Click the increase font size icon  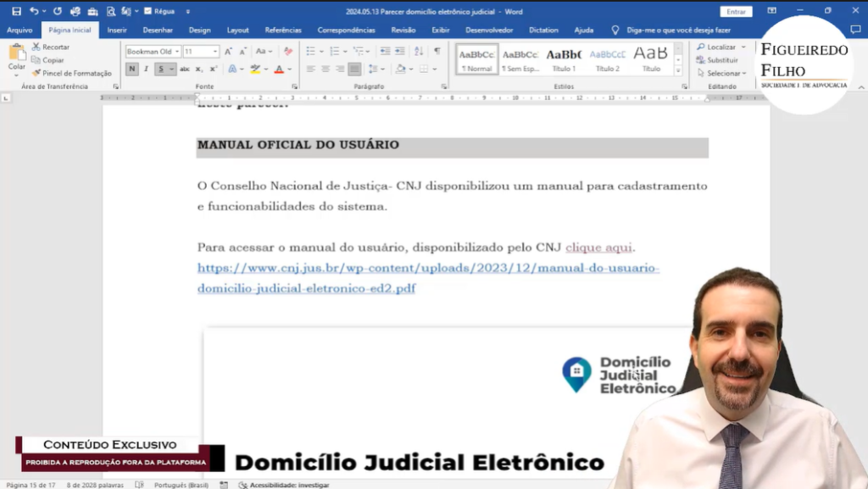click(228, 52)
